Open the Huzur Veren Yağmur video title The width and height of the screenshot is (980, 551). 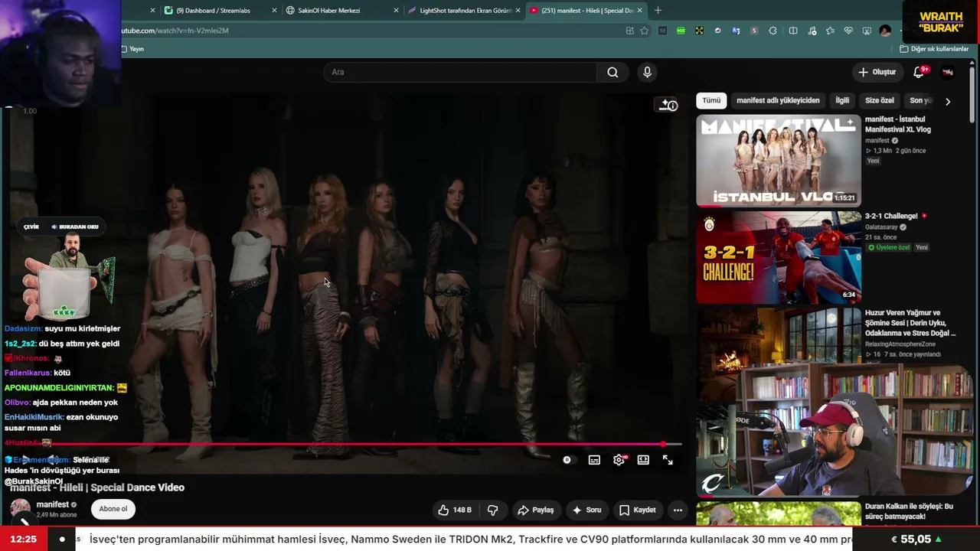pyautogui.click(x=910, y=323)
